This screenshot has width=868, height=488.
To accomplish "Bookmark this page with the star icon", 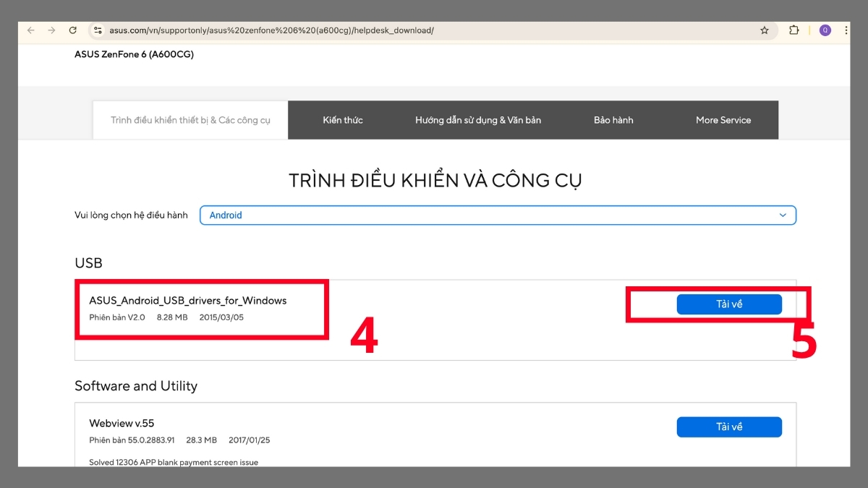I will pyautogui.click(x=764, y=30).
